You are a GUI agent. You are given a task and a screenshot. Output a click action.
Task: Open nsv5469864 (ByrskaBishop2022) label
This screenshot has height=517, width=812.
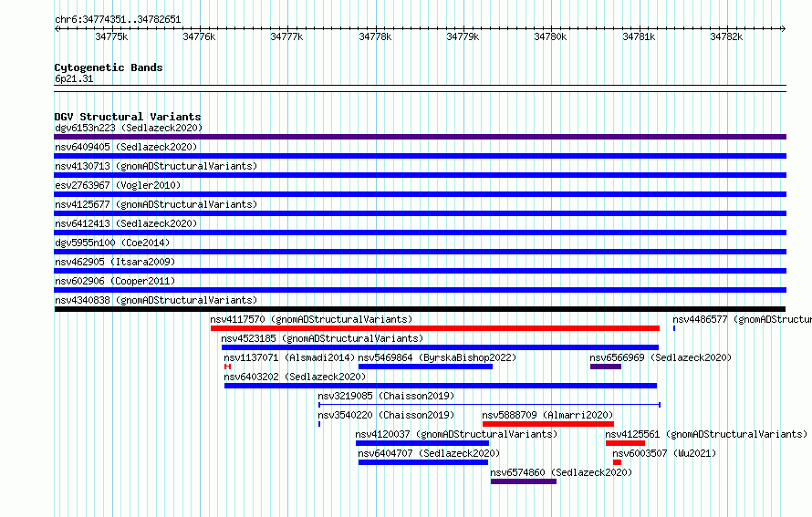point(437,357)
